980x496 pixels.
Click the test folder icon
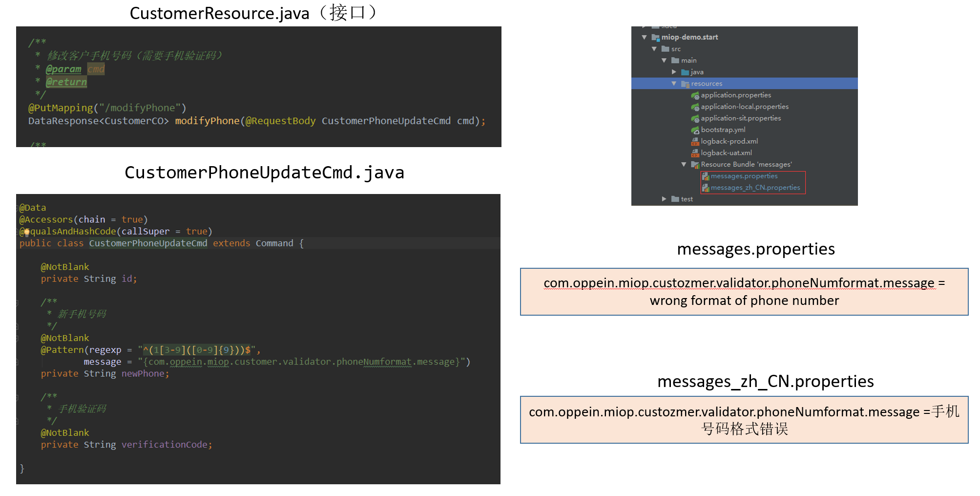(675, 199)
